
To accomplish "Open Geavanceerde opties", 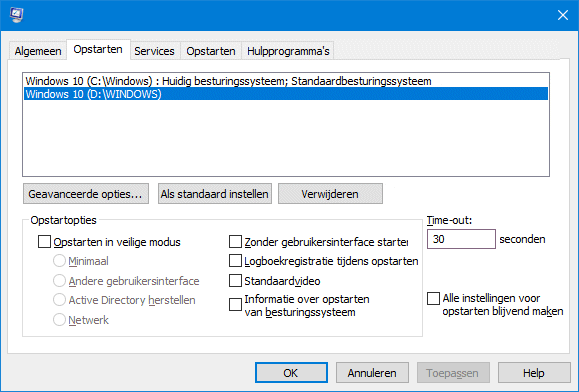I will click(86, 194).
